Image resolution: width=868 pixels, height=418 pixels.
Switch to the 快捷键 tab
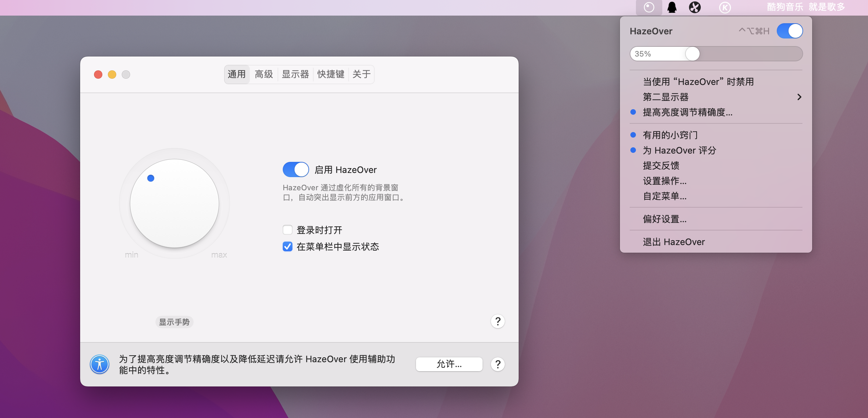tap(330, 74)
